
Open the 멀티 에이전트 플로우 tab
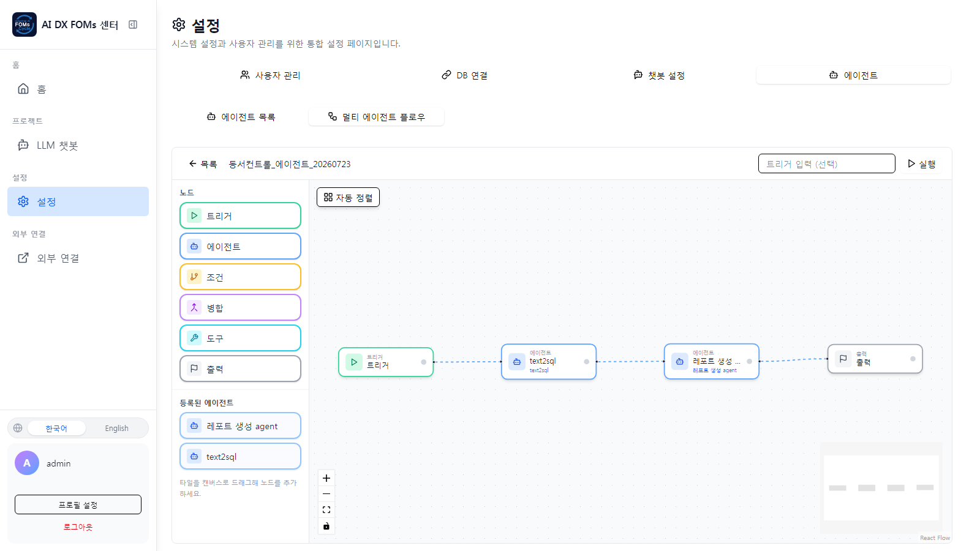pos(377,117)
